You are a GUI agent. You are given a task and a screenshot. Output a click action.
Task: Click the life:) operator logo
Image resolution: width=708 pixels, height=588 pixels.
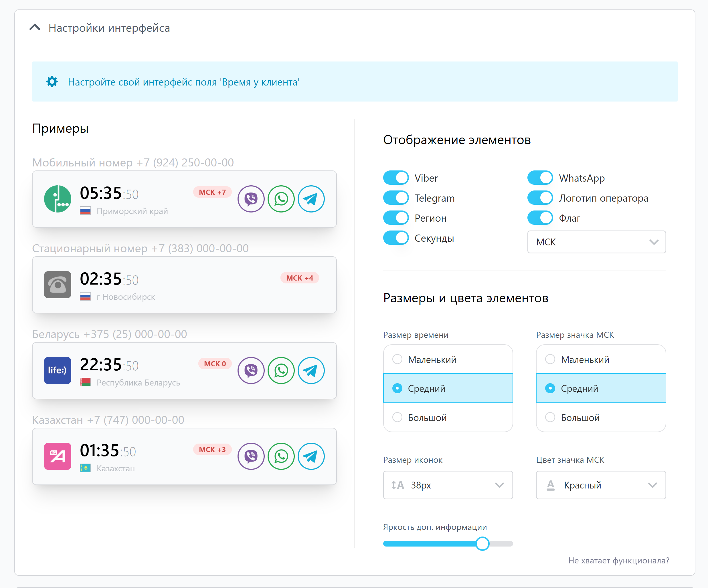coord(58,370)
